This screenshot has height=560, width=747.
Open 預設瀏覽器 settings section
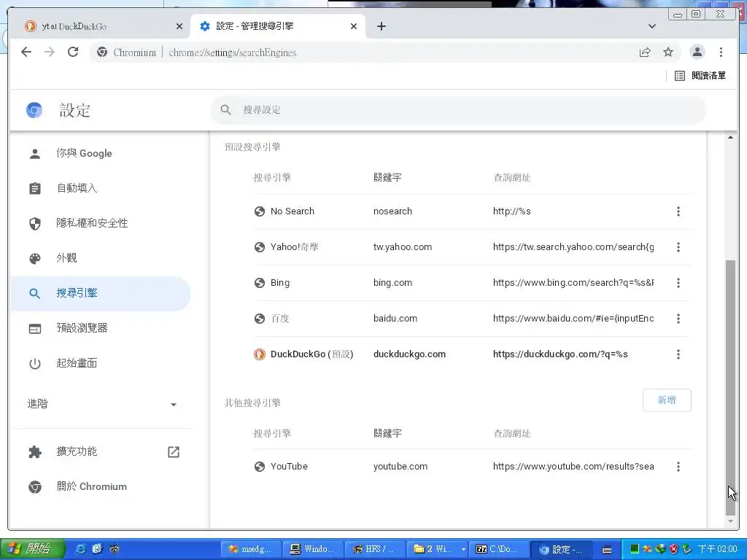[x=101, y=328]
